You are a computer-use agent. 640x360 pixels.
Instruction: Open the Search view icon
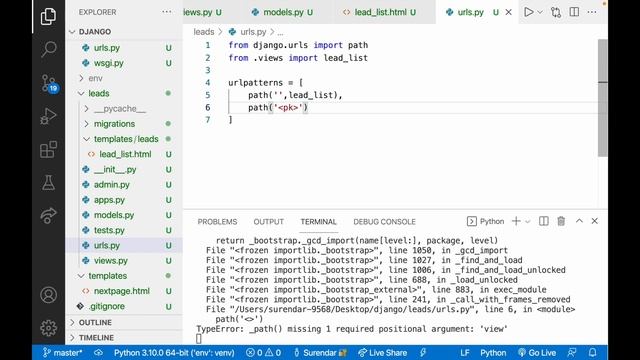(x=48, y=49)
